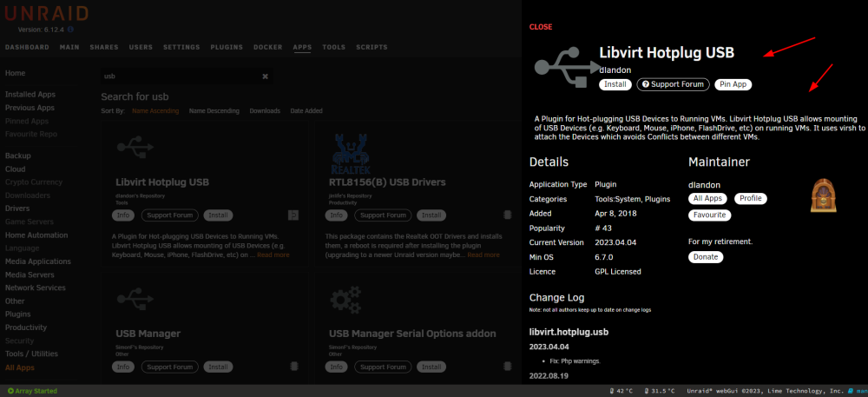Select the Productivity category
The height and width of the screenshot is (397, 868).
[x=26, y=328]
